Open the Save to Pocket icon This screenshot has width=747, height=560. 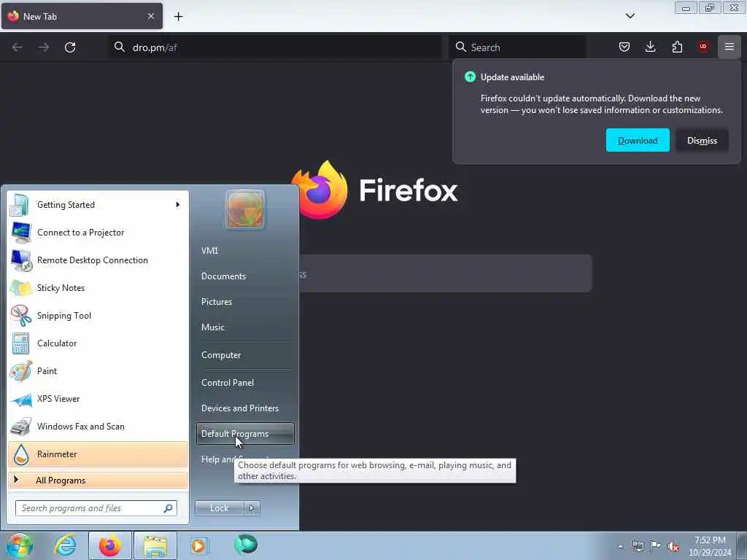pyautogui.click(x=624, y=47)
